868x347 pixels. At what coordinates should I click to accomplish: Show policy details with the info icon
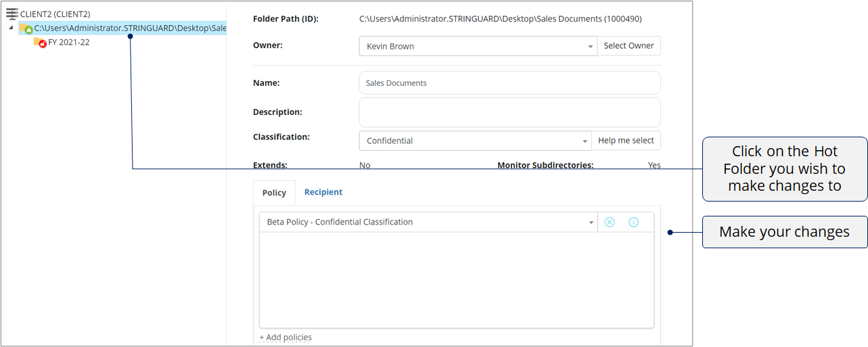633,222
